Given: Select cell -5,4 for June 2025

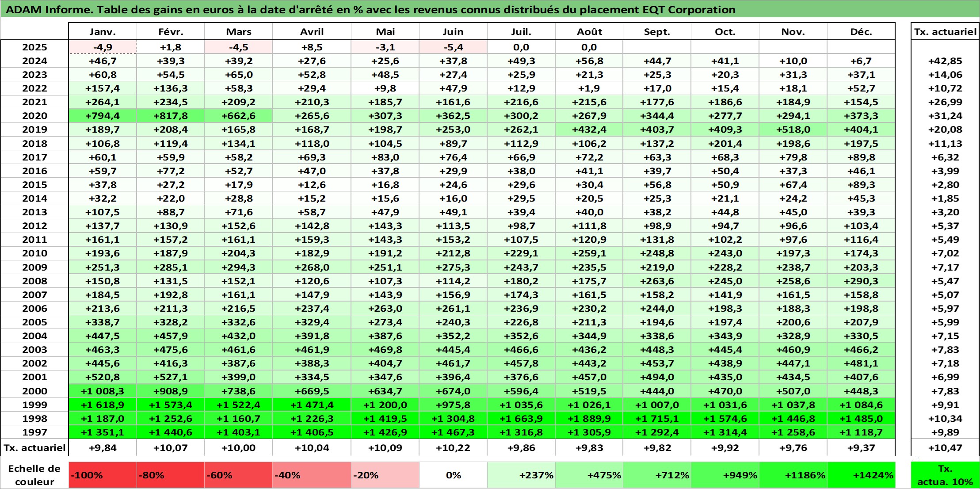Looking at the screenshot, I should click(x=453, y=47).
